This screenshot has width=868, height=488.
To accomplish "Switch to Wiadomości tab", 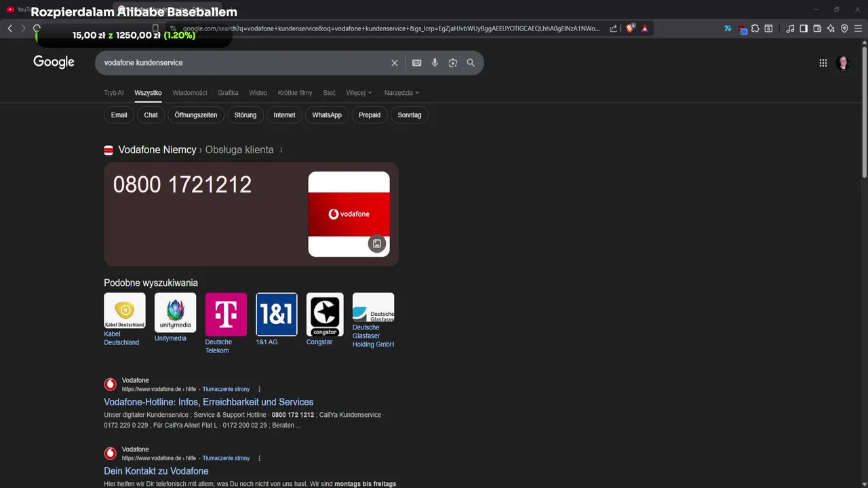I will coord(190,93).
